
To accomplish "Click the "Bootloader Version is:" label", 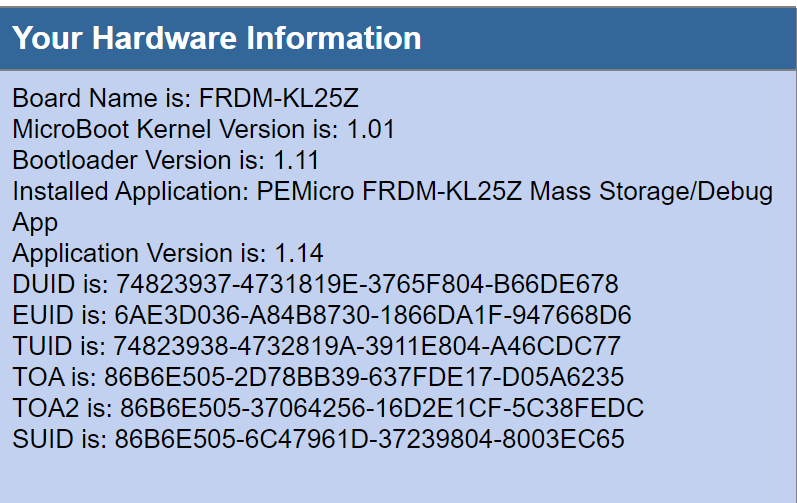I will (x=133, y=160).
